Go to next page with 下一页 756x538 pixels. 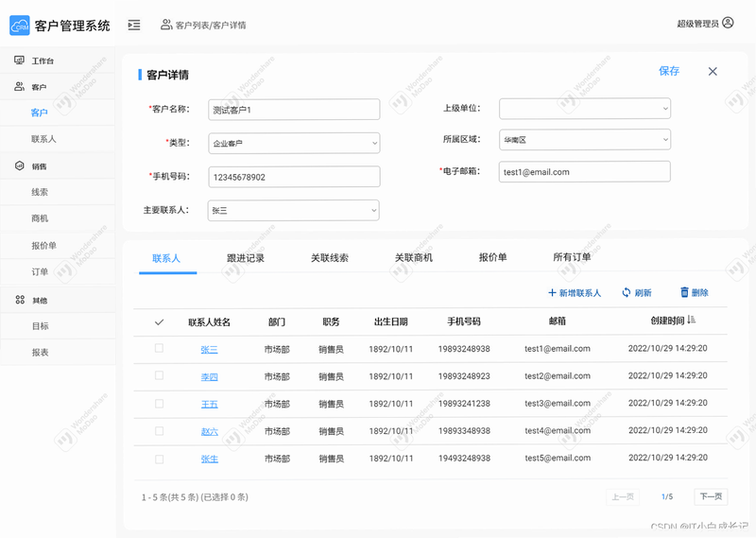(x=712, y=496)
